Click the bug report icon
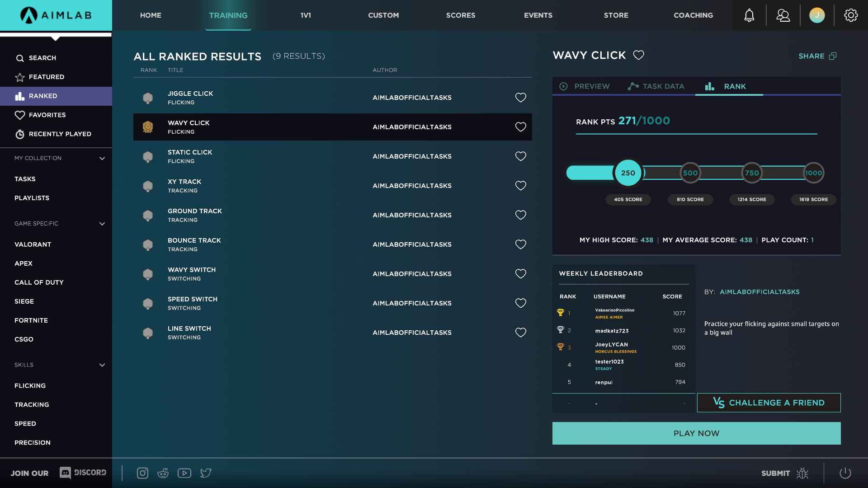 (802, 473)
